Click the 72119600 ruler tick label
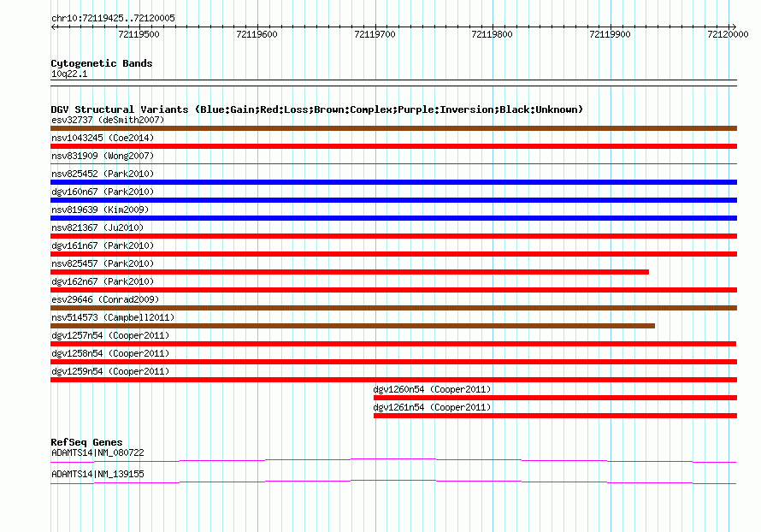The width and height of the screenshot is (761, 532). point(257,34)
